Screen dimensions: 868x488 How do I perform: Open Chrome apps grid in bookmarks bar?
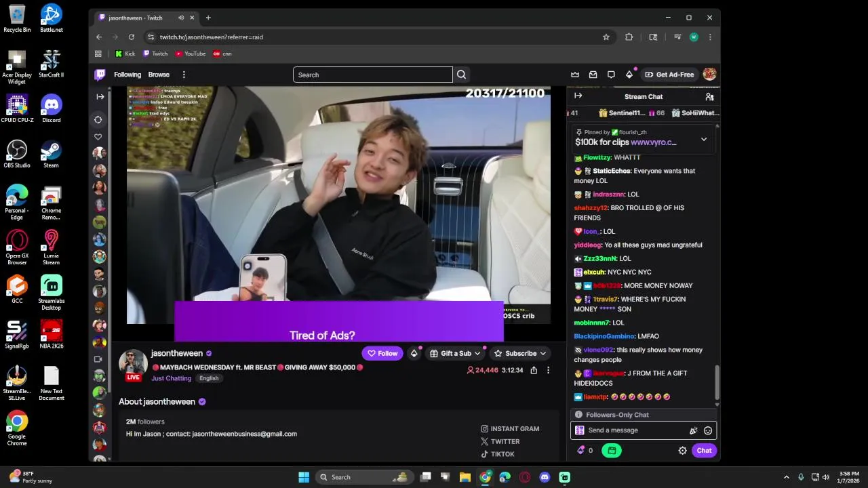(98, 54)
